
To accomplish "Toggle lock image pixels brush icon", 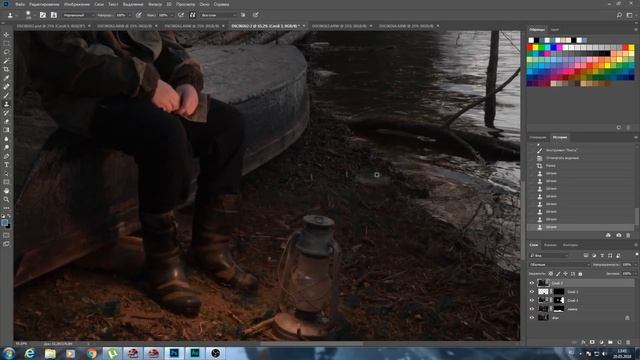I will point(558,273).
